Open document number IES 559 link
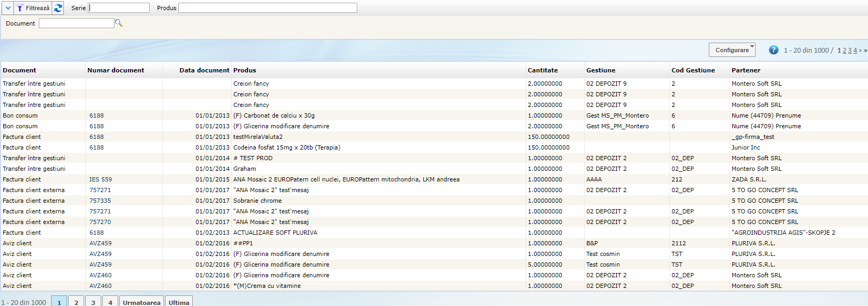This screenshot has height=306, width=868. click(x=101, y=179)
